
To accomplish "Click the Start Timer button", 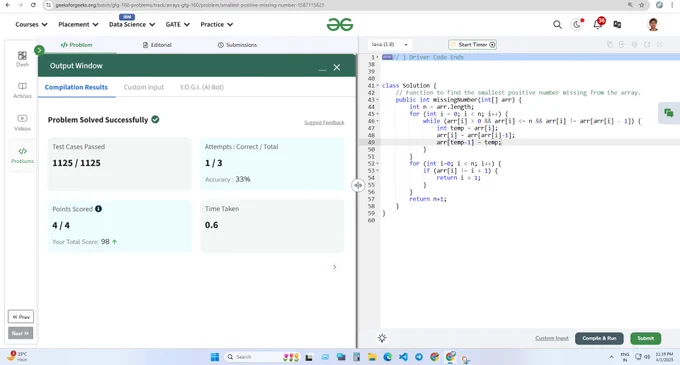I will point(473,45).
